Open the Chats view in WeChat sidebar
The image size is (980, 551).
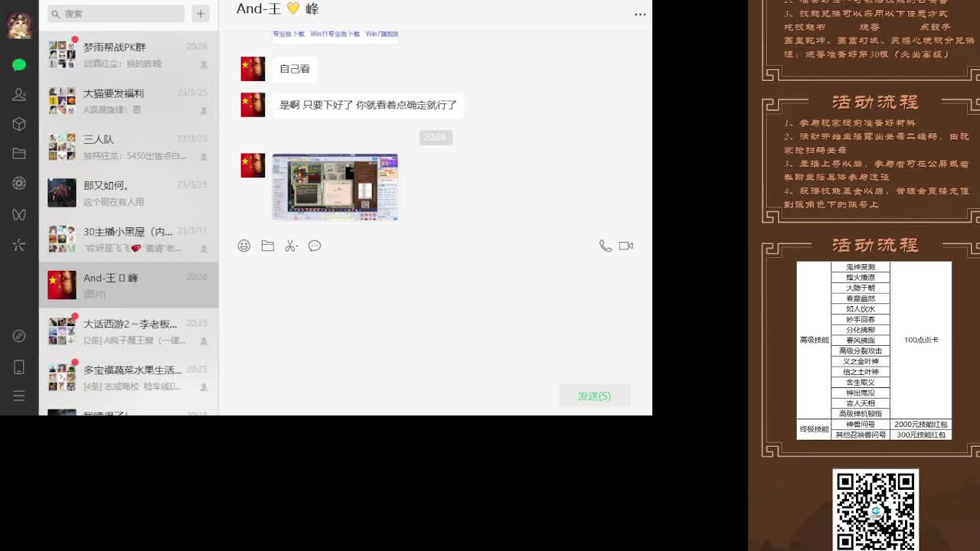click(19, 65)
